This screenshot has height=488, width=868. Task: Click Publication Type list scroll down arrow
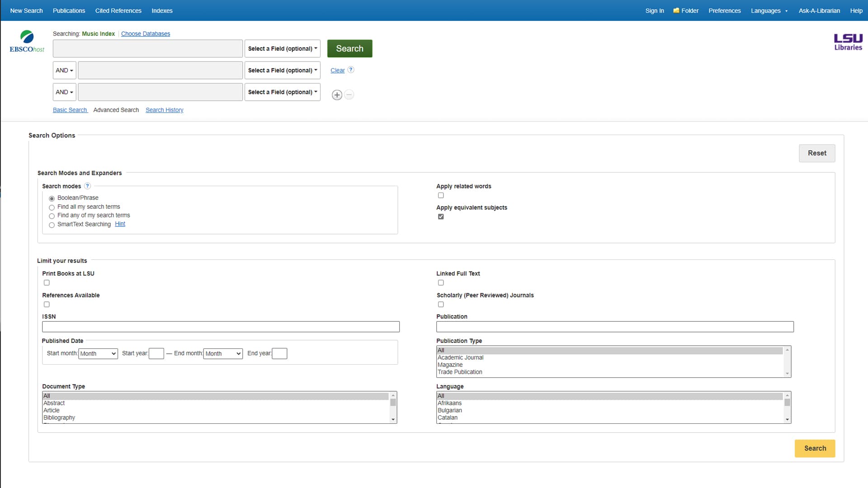tap(787, 374)
